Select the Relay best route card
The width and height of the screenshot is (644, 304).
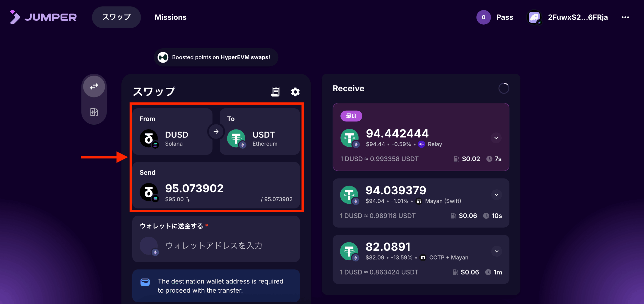tap(421, 137)
